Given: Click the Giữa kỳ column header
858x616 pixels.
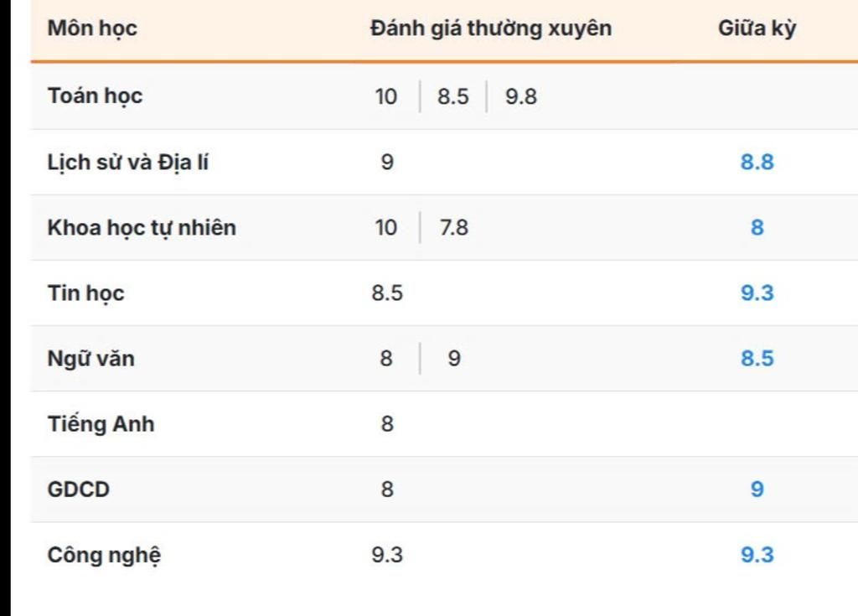Looking at the screenshot, I should click(757, 28).
